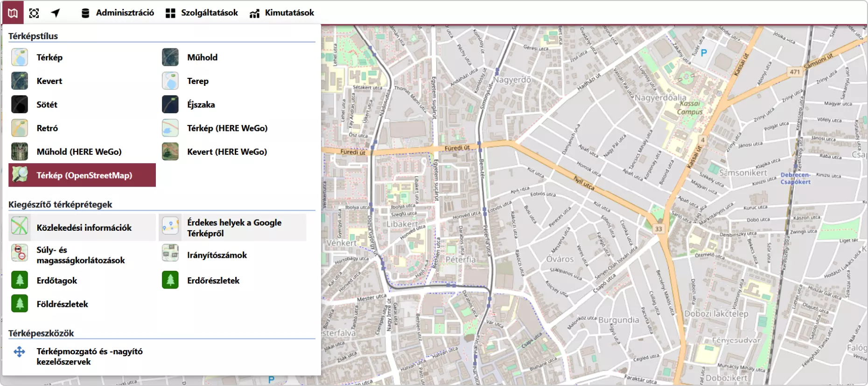Choose the Sötét dark style icon

(x=20, y=104)
